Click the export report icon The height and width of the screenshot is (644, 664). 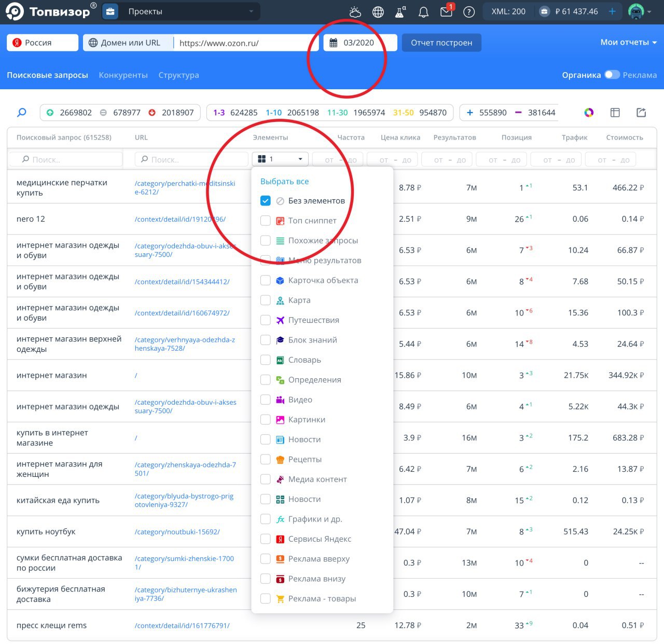point(641,113)
